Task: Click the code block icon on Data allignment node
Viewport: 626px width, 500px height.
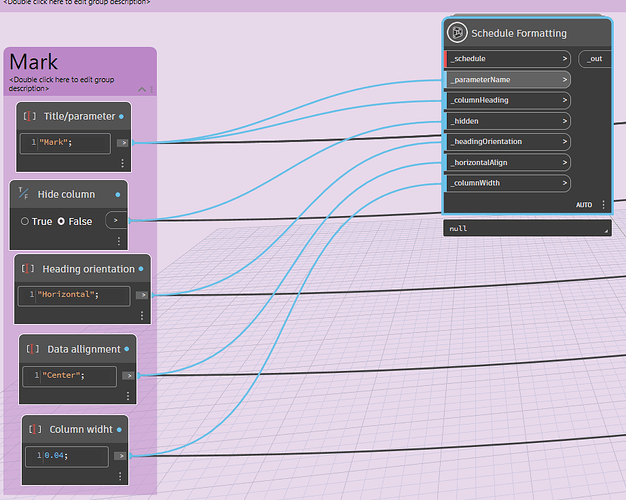Action: click(33, 349)
